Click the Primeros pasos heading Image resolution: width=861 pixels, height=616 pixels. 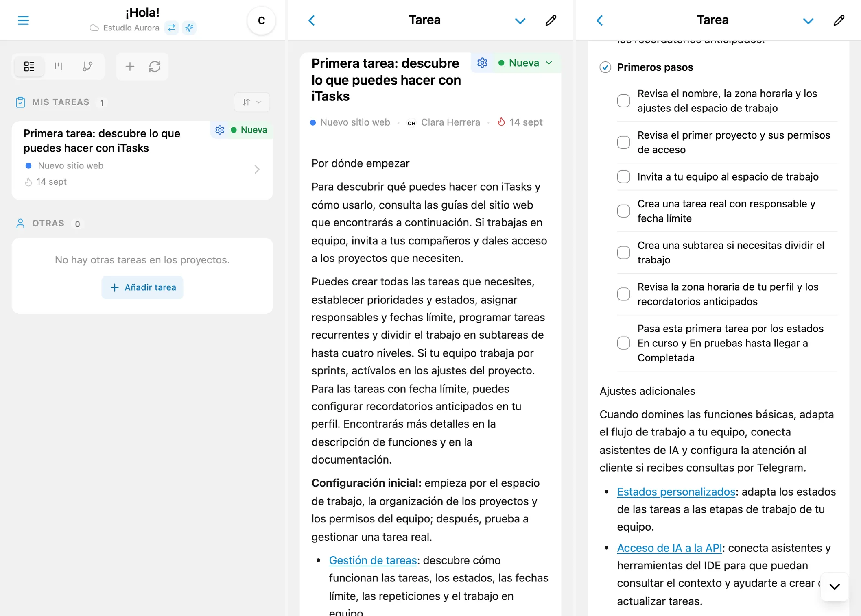[x=655, y=67]
